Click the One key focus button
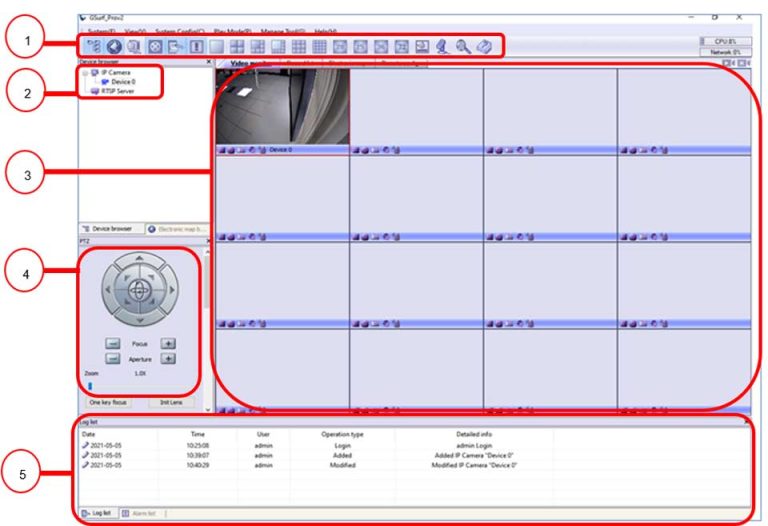The image size is (768, 526). [106, 403]
